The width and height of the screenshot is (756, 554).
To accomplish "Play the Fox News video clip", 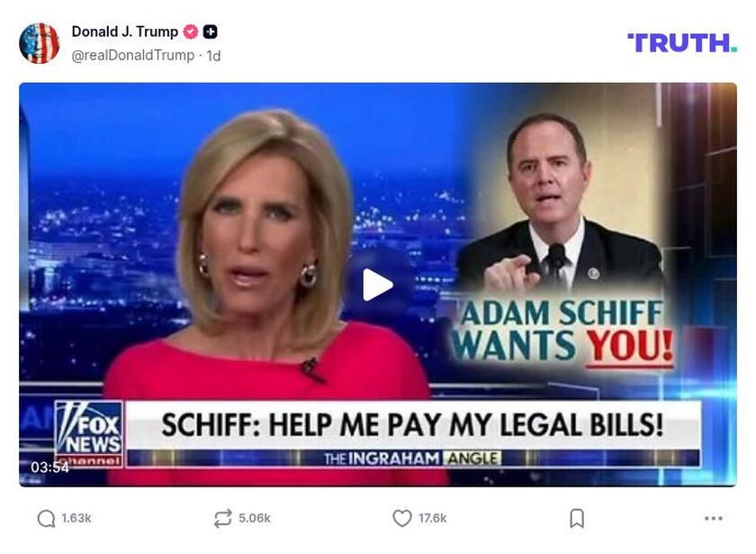I will click(x=377, y=285).
